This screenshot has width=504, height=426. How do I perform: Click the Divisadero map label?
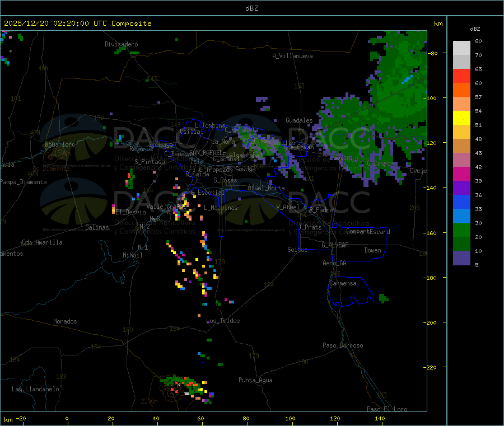coord(121,44)
